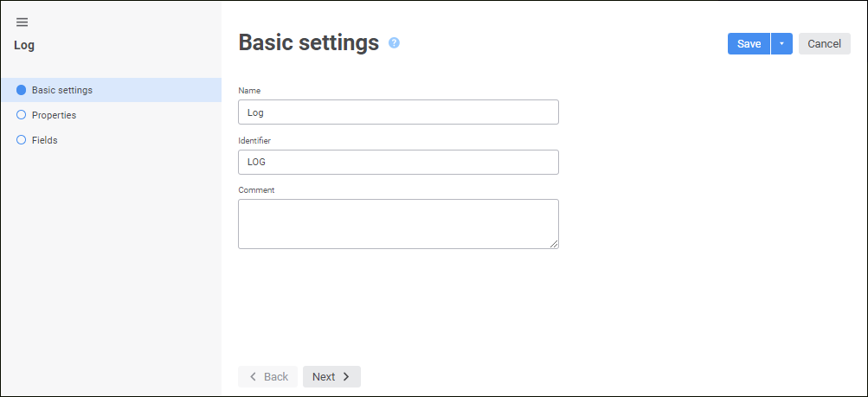Click the left chevron on Back
Viewport: 868px width, 397px height.
click(253, 377)
